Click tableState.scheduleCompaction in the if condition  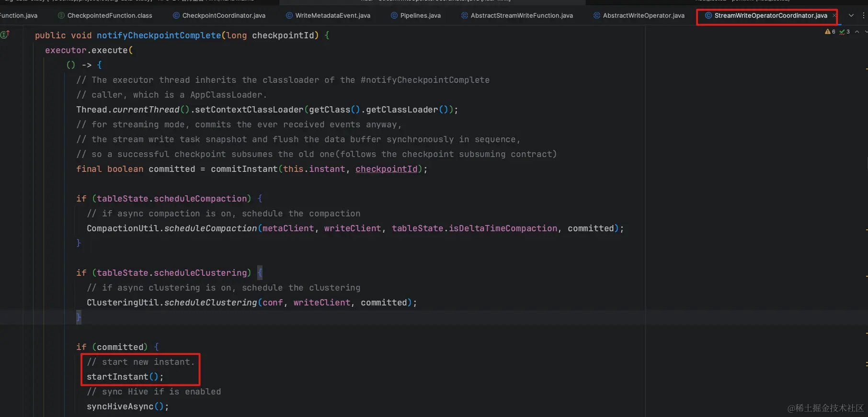click(171, 199)
